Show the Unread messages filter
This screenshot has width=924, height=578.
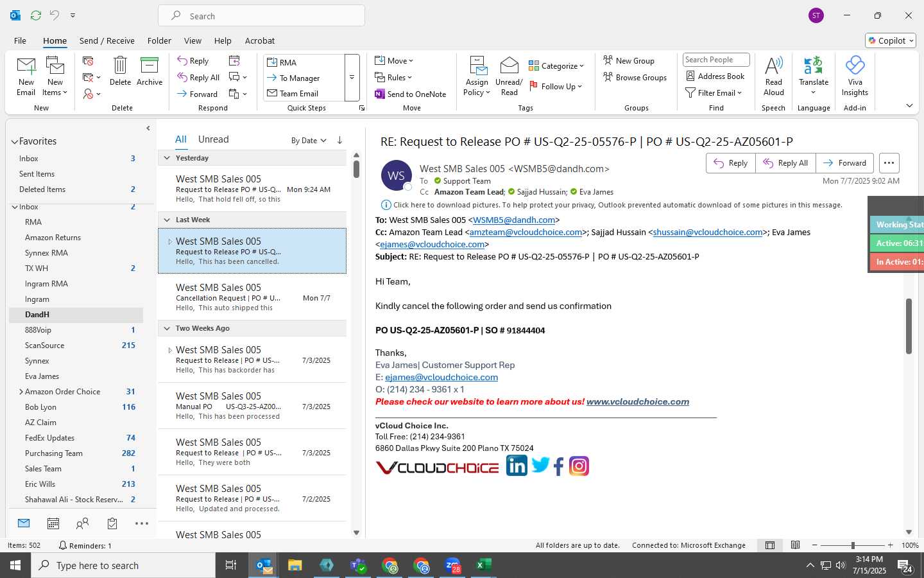[x=214, y=139]
